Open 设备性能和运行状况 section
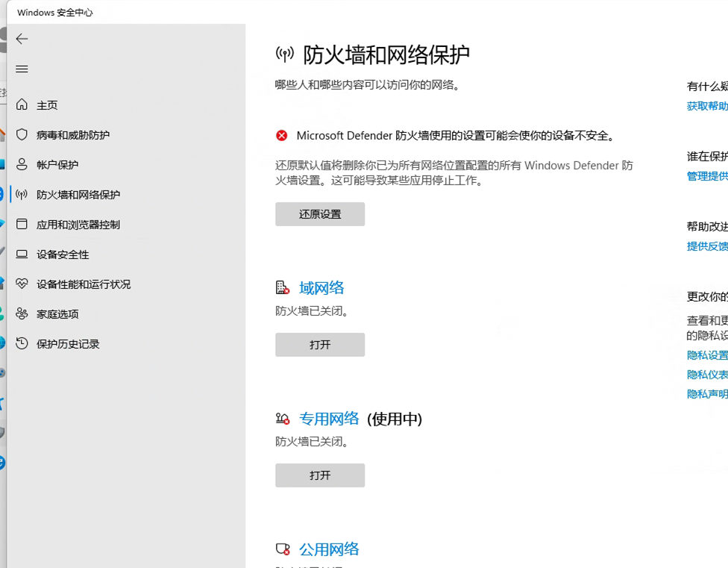 [x=84, y=284]
